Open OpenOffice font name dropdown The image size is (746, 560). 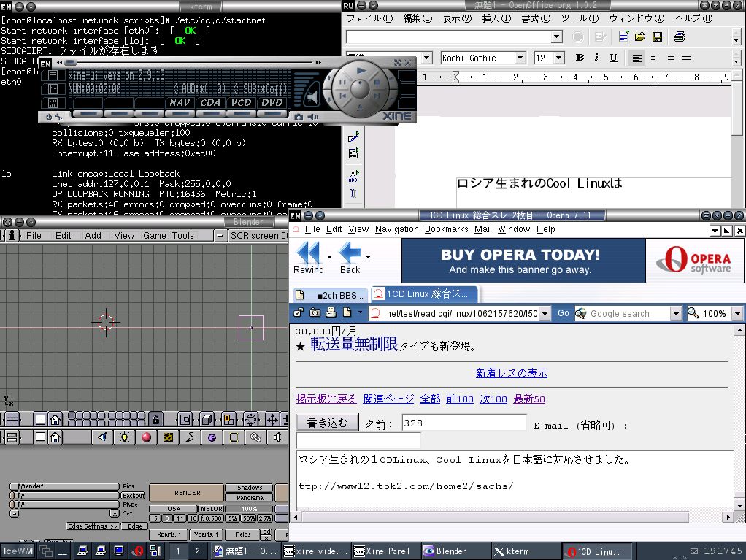[x=520, y=58]
